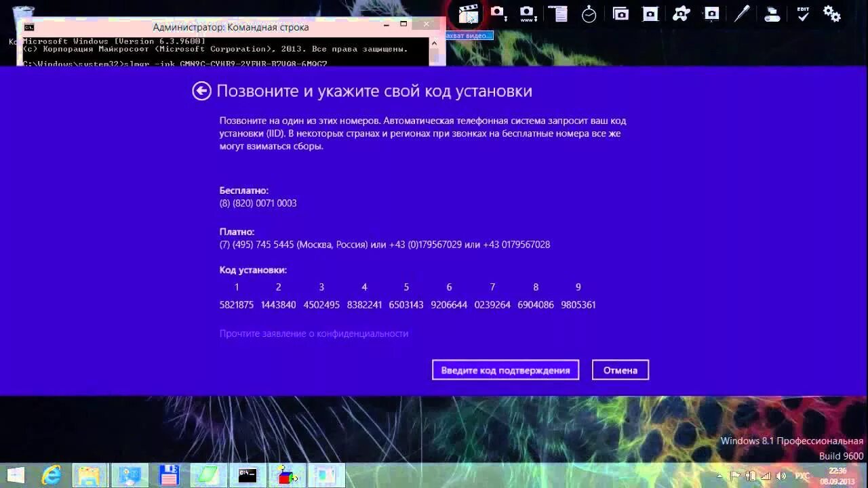Click the battery power tray icon

click(x=751, y=476)
